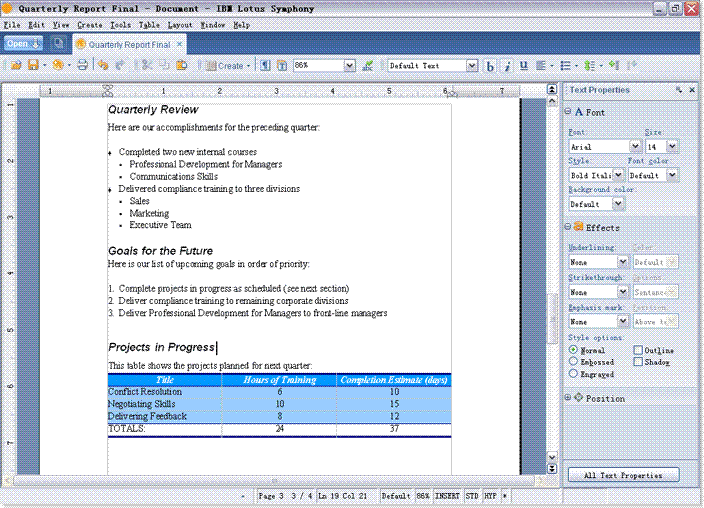Select the Engraved style option
The image size is (704, 508).
(x=573, y=373)
